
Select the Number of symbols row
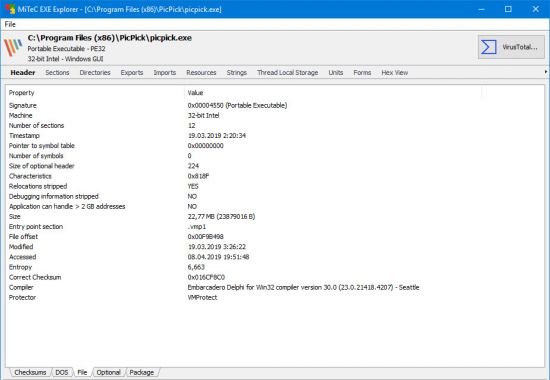[x=276, y=156]
